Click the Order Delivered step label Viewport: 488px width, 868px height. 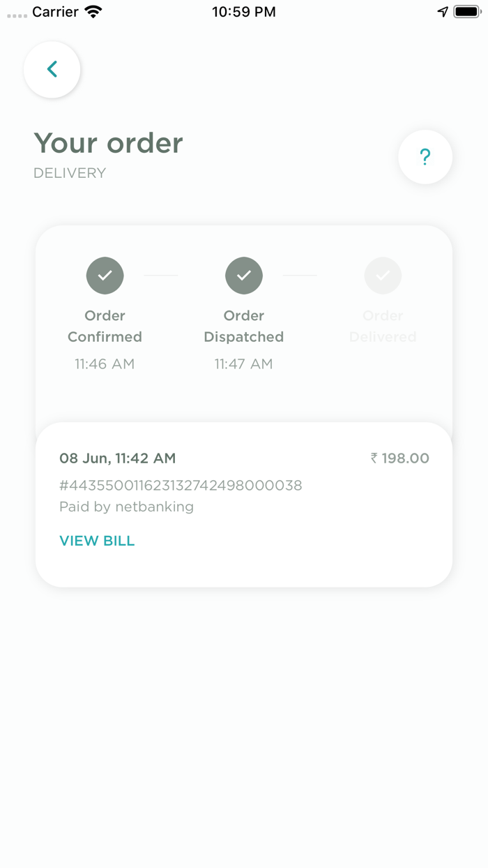coord(383,326)
